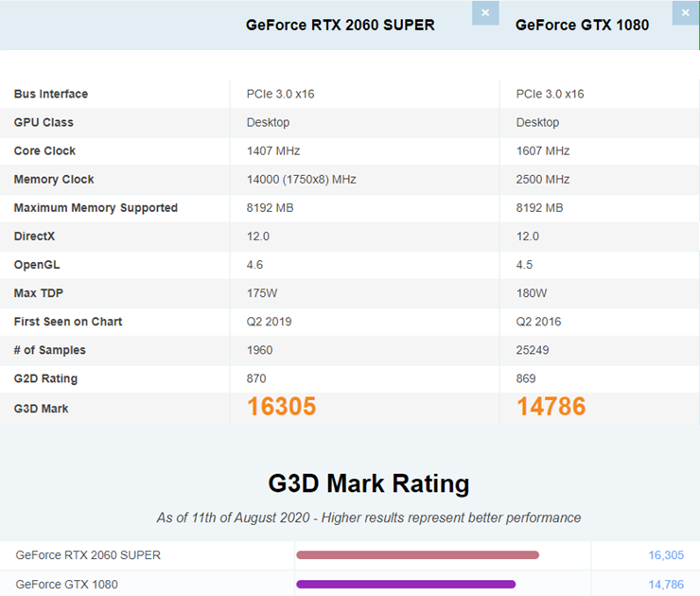Click the GeForce RTX 2060 SUPER column header
Image resolution: width=700 pixels, height=596 pixels.
click(341, 25)
